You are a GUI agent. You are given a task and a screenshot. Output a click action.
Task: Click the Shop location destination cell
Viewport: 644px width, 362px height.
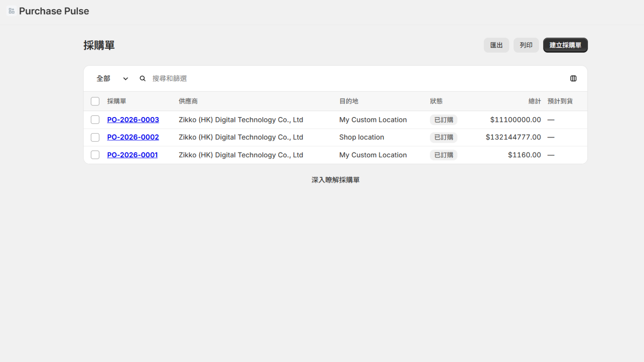(362, 137)
